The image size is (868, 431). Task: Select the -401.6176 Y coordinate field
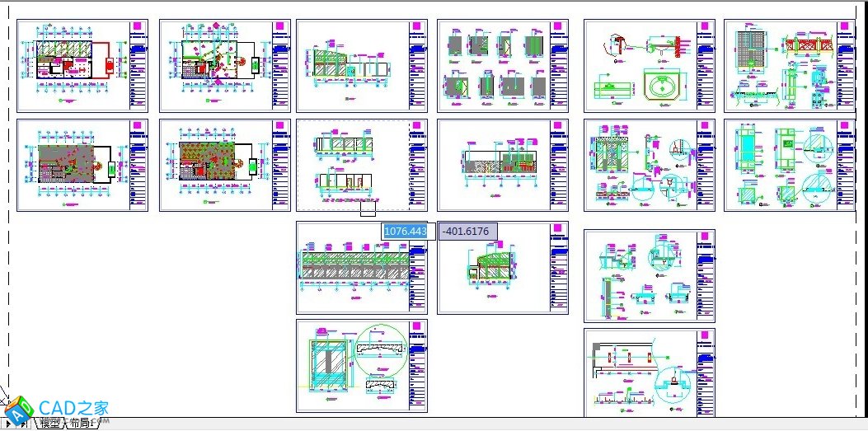tap(467, 232)
